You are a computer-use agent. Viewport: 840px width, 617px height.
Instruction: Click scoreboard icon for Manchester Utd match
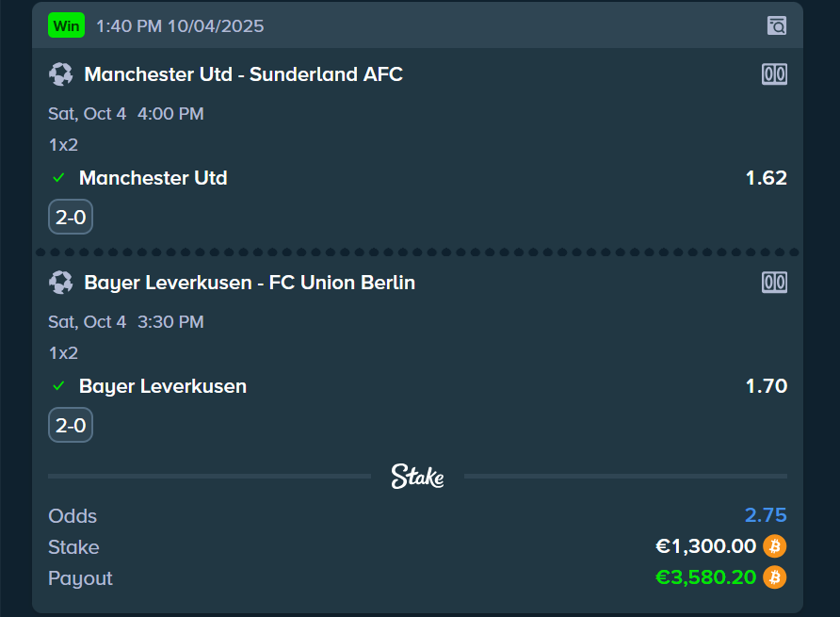point(774,74)
